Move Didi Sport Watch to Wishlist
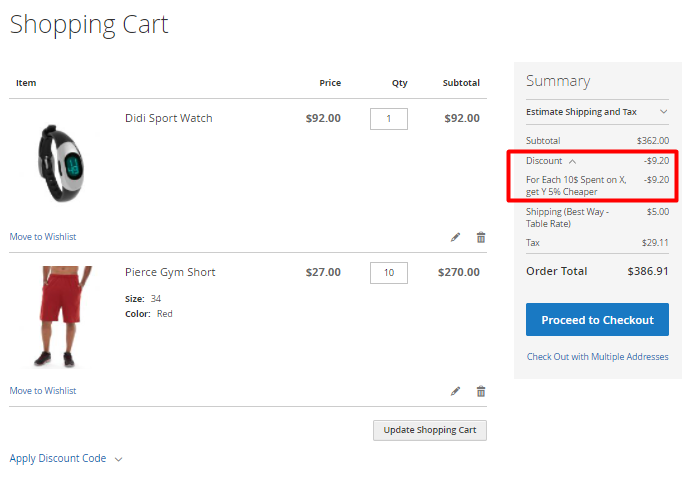The height and width of the screenshot is (495, 685). 43,237
